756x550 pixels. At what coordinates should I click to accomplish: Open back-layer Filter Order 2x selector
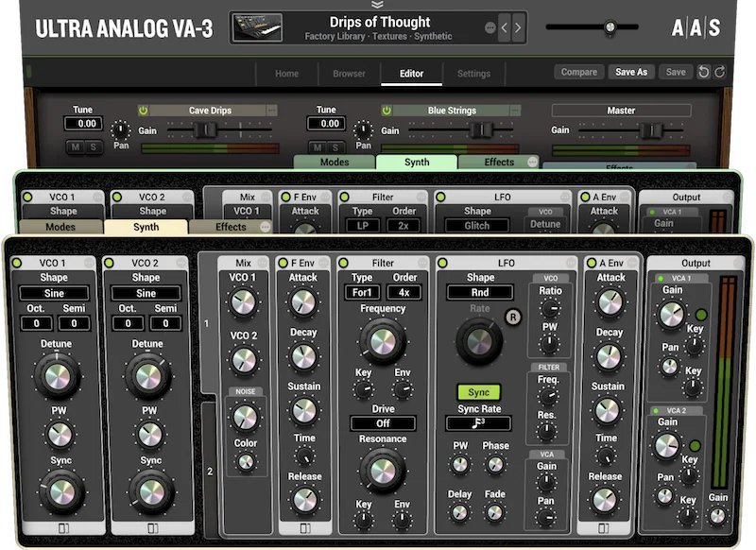click(x=404, y=225)
